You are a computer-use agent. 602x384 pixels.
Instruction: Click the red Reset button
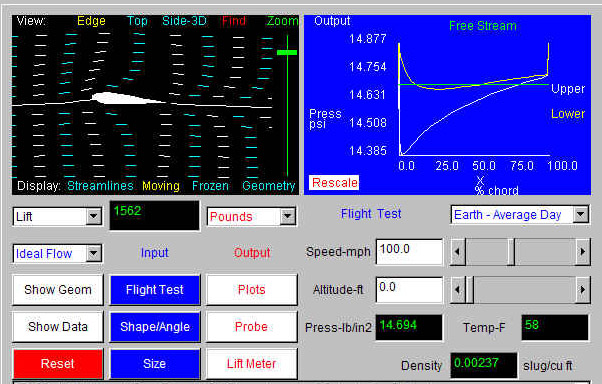(58, 364)
